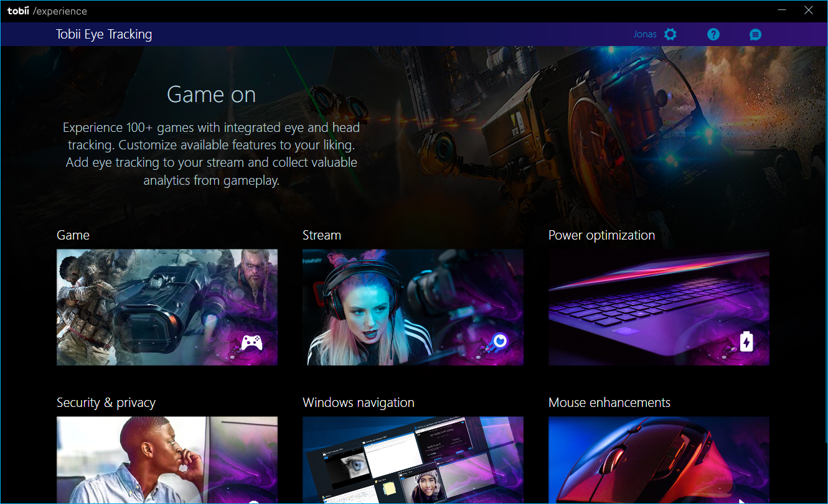This screenshot has height=504, width=828.
Task: Open the Game thumbnail card
Action: click(167, 307)
